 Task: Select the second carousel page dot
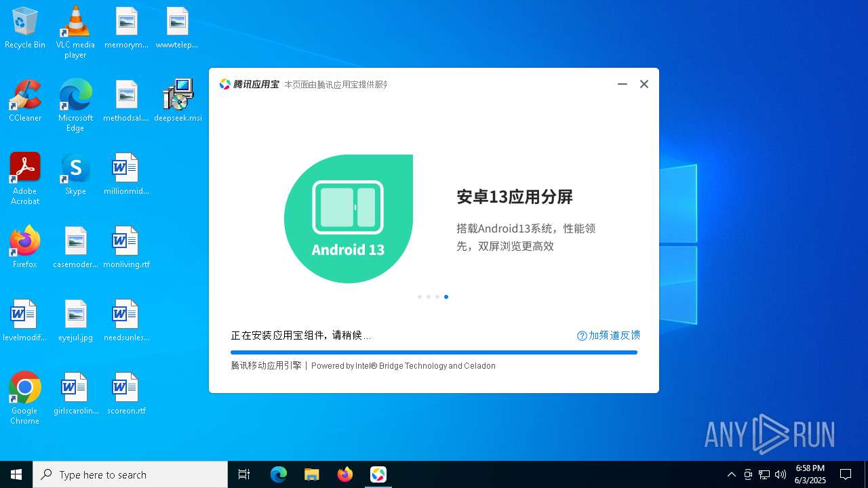click(x=429, y=297)
